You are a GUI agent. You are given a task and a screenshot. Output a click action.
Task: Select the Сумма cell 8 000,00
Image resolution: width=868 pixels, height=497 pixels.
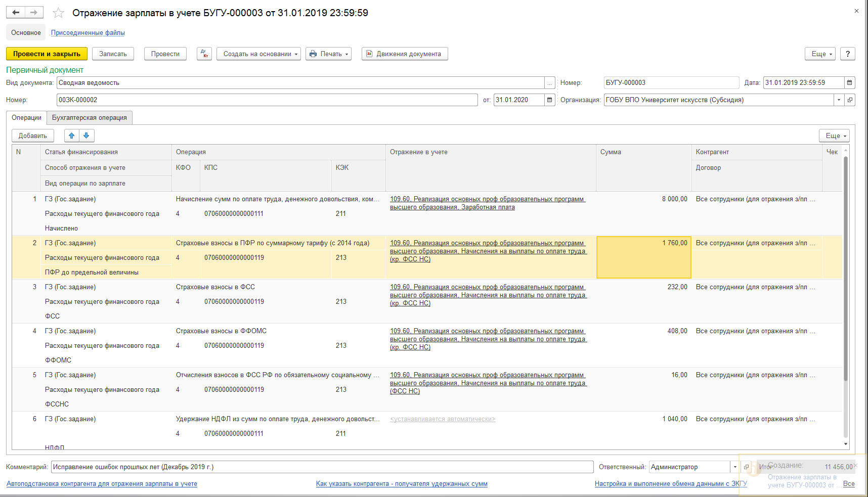(644, 213)
